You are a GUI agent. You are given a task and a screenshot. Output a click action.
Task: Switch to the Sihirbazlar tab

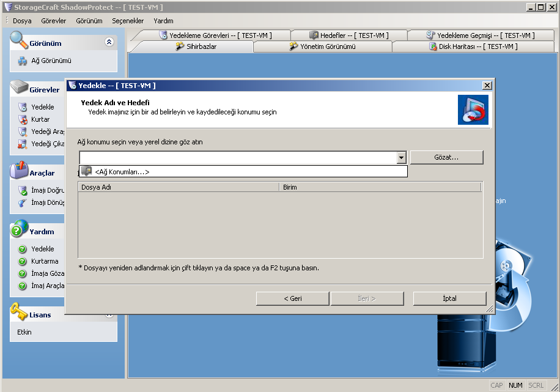pos(196,46)
